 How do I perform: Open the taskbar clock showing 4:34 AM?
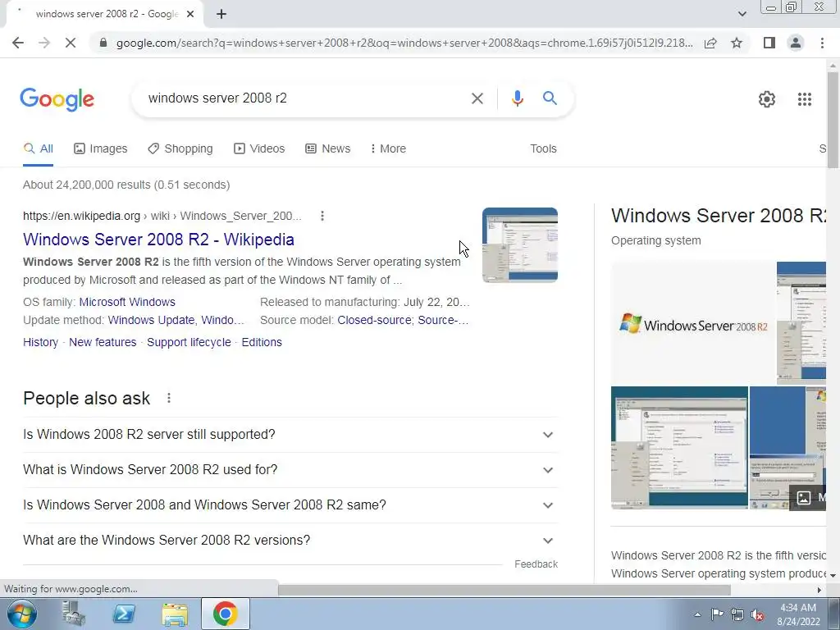(797, 614)
